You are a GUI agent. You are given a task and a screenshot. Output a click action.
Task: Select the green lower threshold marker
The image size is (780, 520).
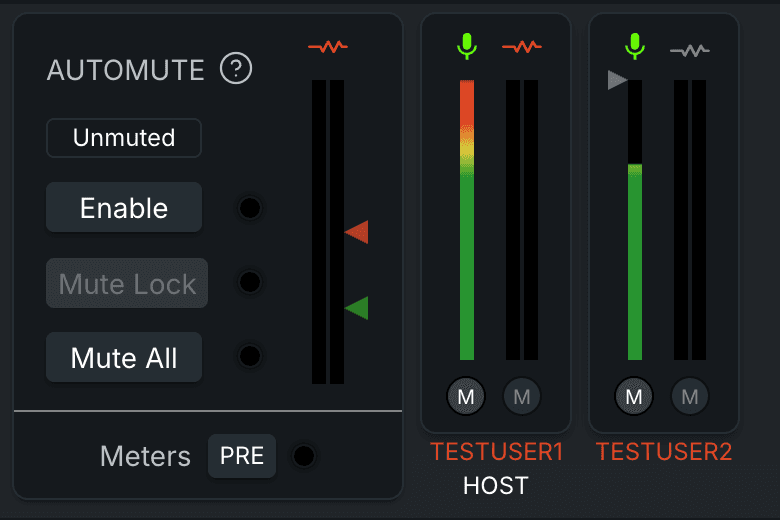coord(357,308)
